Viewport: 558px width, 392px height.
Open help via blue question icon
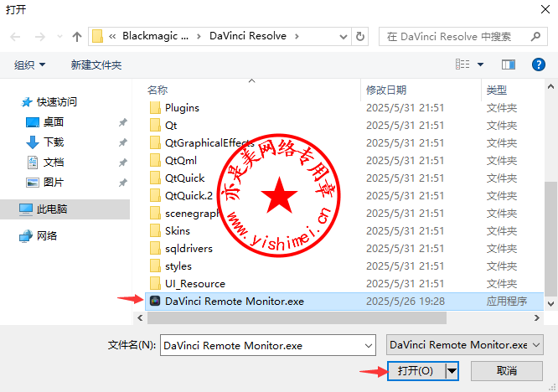(539, 64)
